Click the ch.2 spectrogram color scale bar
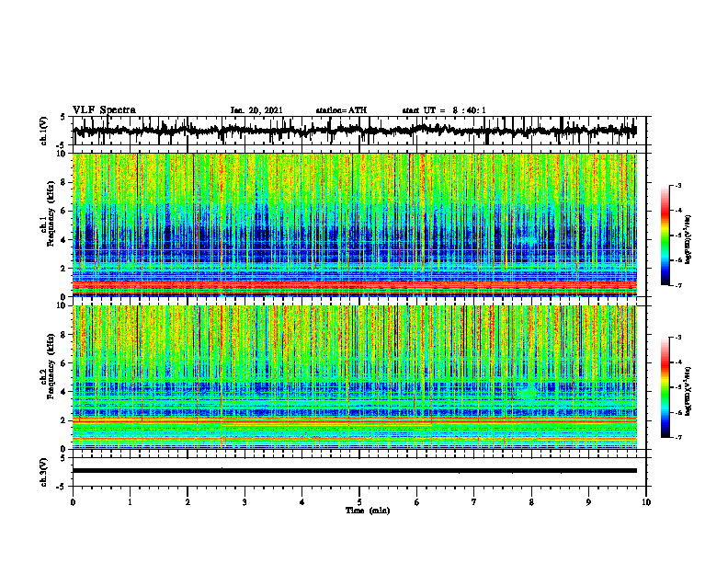The image size is (728, 563). tap(665, 387)
